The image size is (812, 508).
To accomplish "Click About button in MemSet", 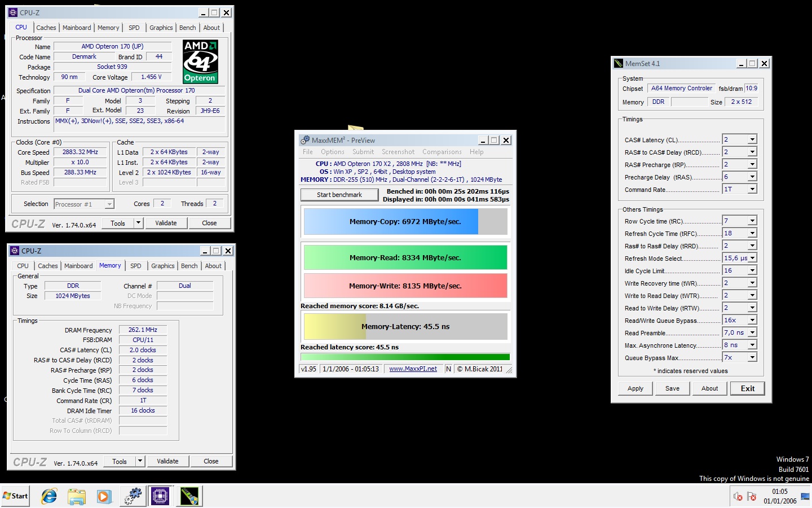I will click(710, 388).
